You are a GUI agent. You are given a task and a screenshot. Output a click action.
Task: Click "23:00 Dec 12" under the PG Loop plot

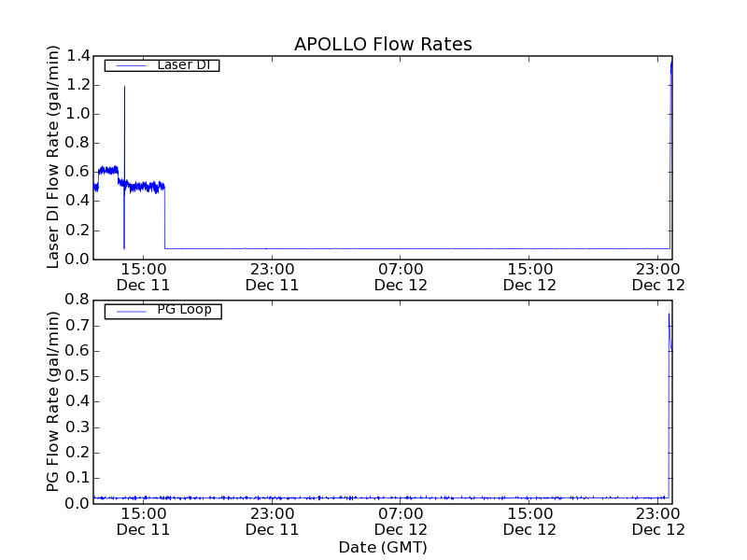click(x=658, y=522)
